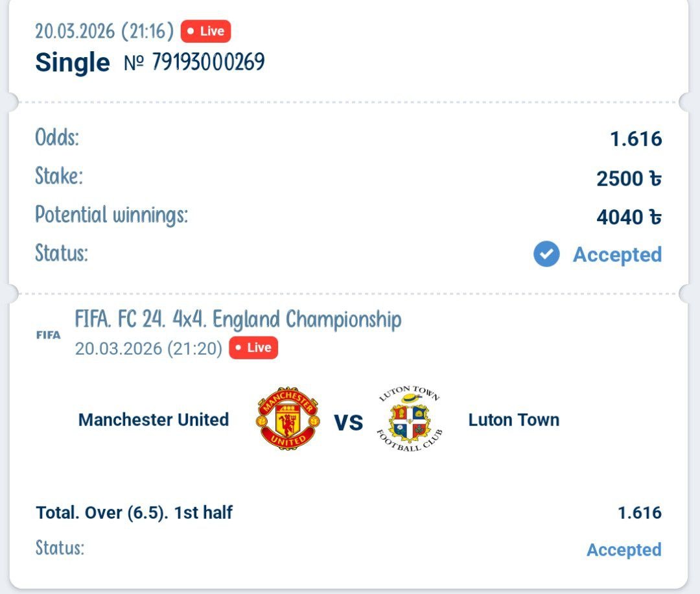Viewport: 700px width, 594px height.
Task: Open the FIFA. FC 24. 4x4. England Championship league
Action: tap(238, 319)
